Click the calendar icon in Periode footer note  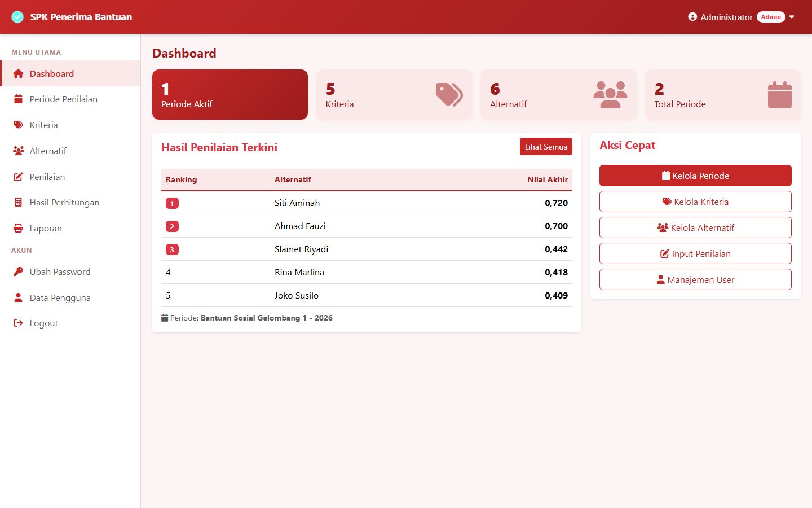[x=165, y=318]
